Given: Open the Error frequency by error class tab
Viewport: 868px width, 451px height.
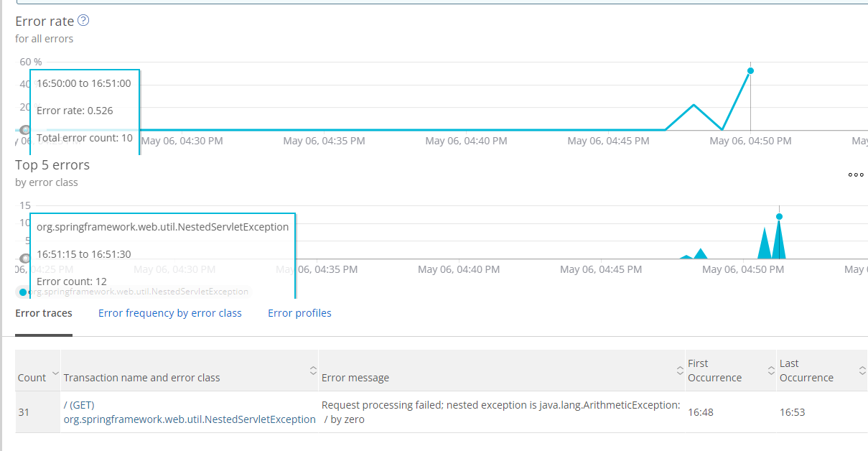Looking at the screenshot, I should click(x=170, y=313).
